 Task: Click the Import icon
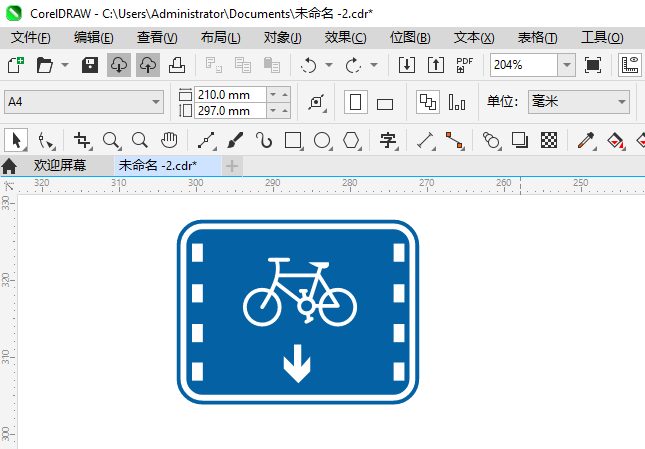click(407, 65)
